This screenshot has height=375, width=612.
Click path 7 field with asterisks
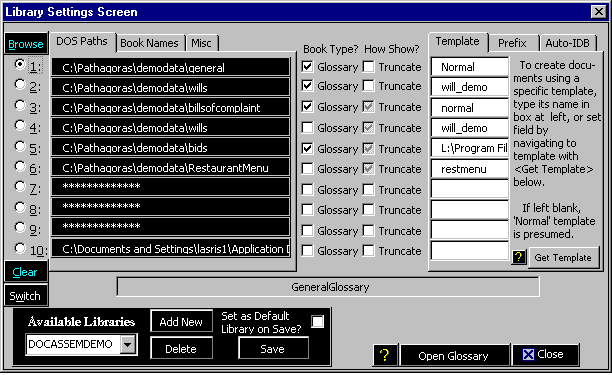click(171, 187)
